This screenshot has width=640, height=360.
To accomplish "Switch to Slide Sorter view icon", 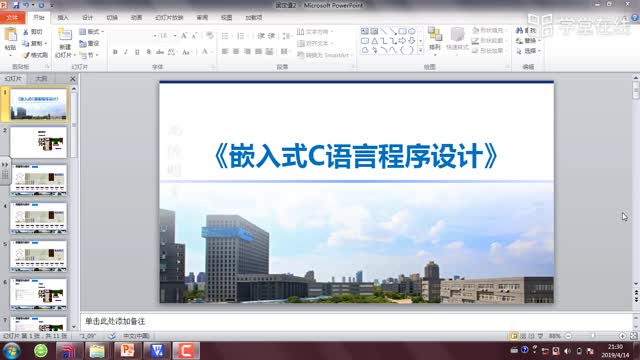I will 523,336.
